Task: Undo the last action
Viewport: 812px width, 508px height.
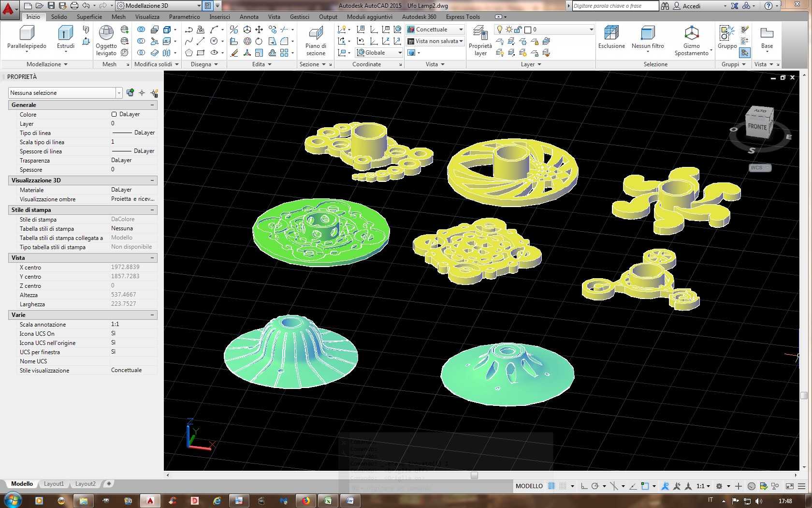Action: (x=86, y=6)
